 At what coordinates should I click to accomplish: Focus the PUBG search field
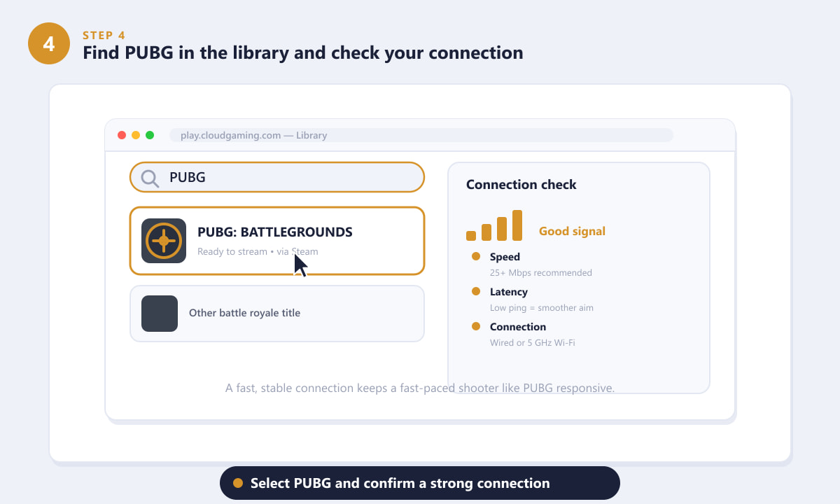pos(277,177)
